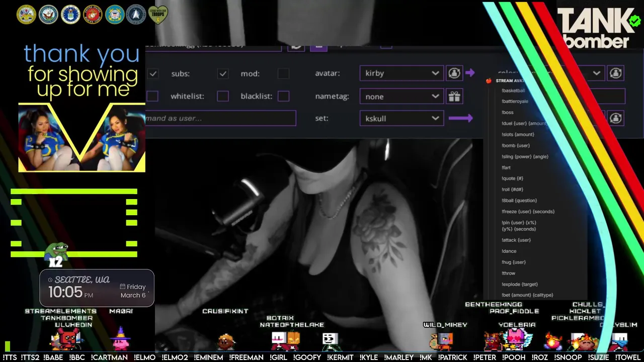Click the !fart command entry
The width and height of the screenshot is (644, 362).
[x=506, y=167]
